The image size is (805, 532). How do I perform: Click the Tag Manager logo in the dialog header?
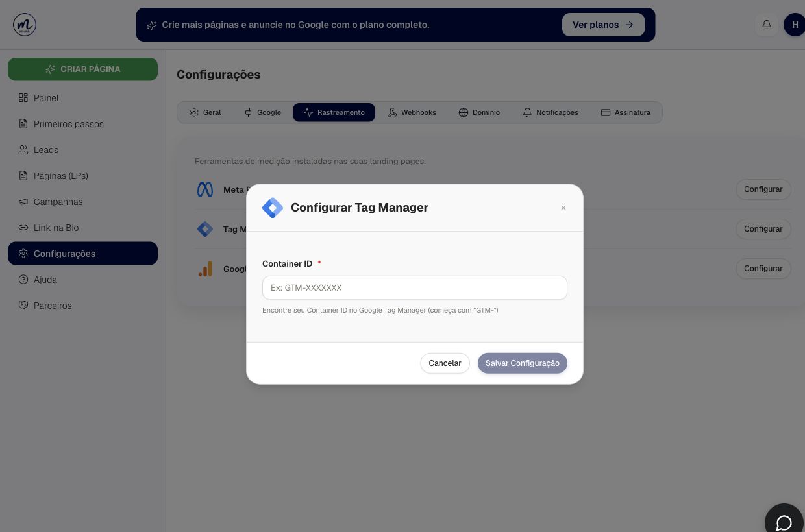coord(273,208)
